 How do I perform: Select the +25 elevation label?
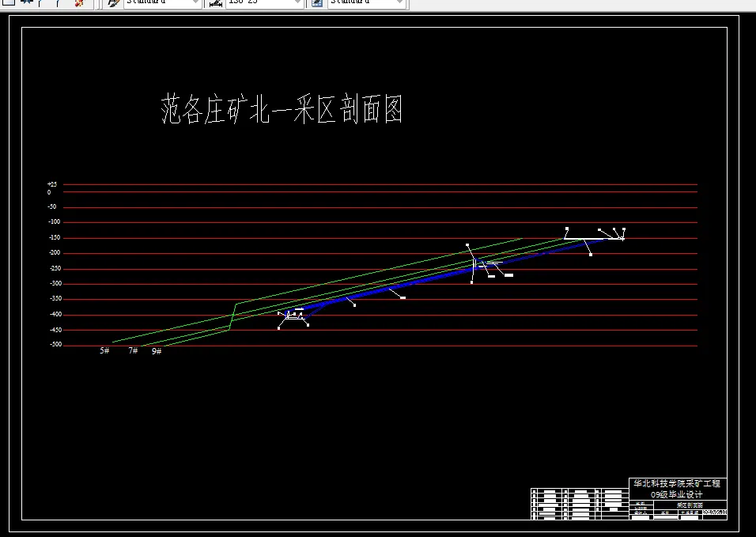point(52,184)
